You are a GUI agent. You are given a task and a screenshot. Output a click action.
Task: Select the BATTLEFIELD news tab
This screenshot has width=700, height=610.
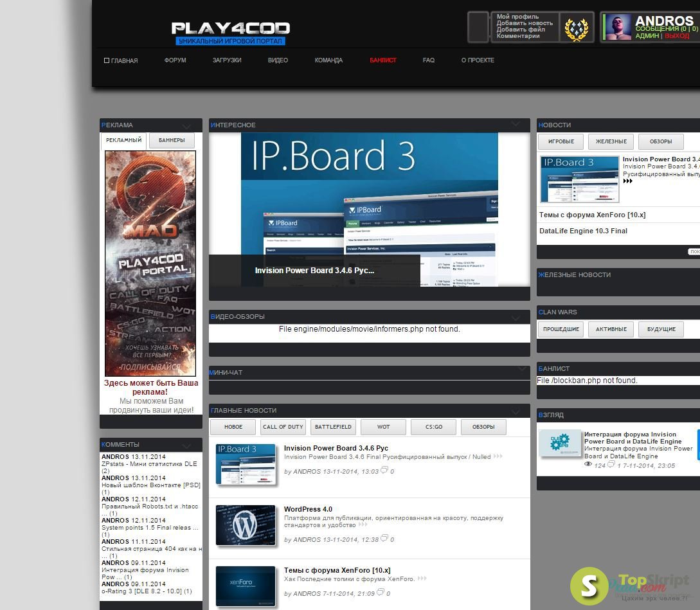point(333,427)
